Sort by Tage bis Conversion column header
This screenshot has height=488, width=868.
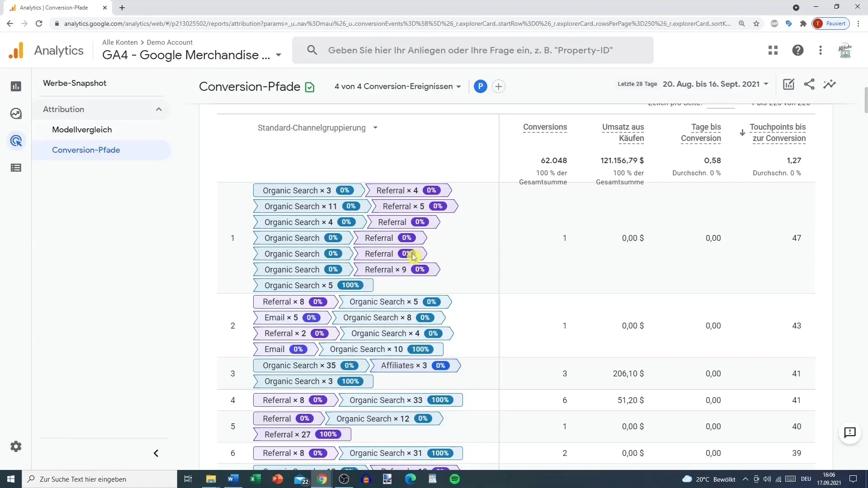point(701,133)
